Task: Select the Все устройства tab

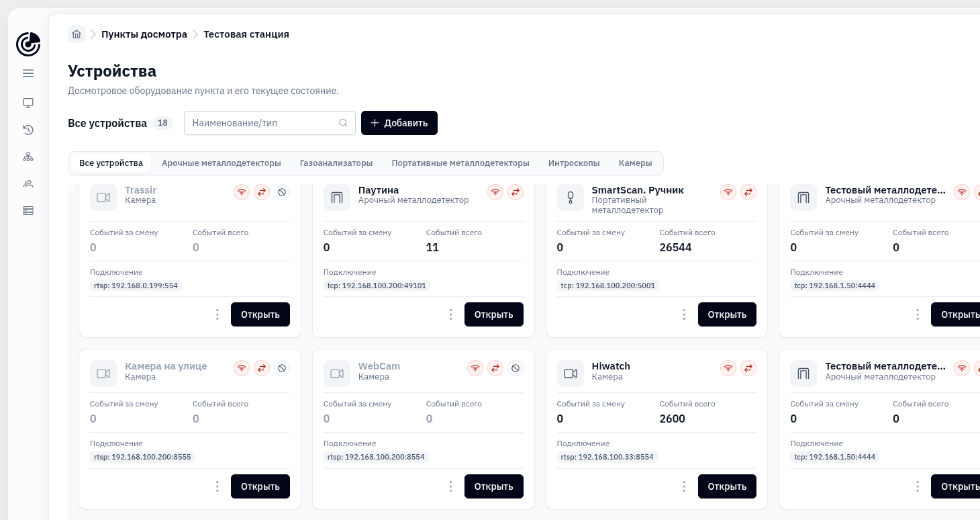Action: click(111, 163)
